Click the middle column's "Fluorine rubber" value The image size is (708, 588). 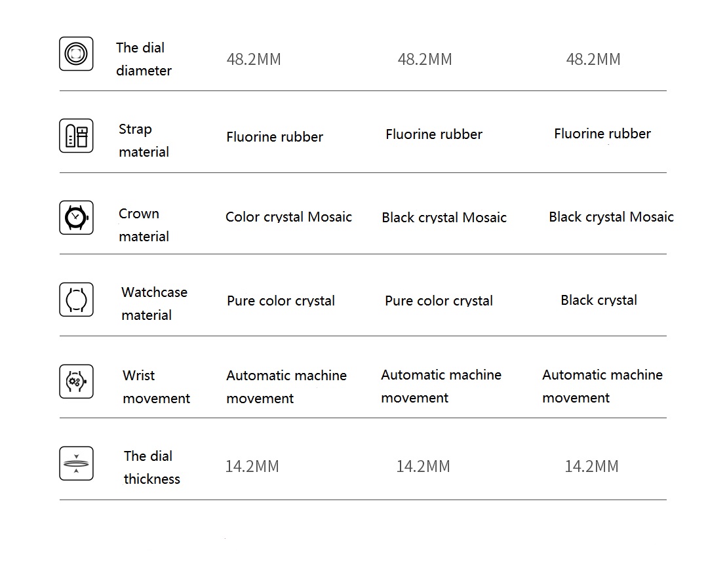tap(433, 134)
